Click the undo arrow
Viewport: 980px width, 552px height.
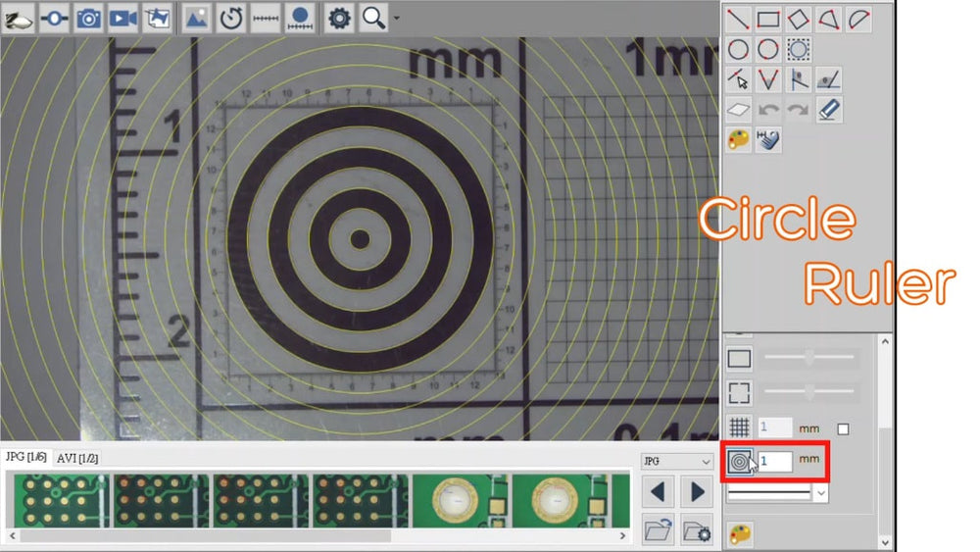point(768,110)
